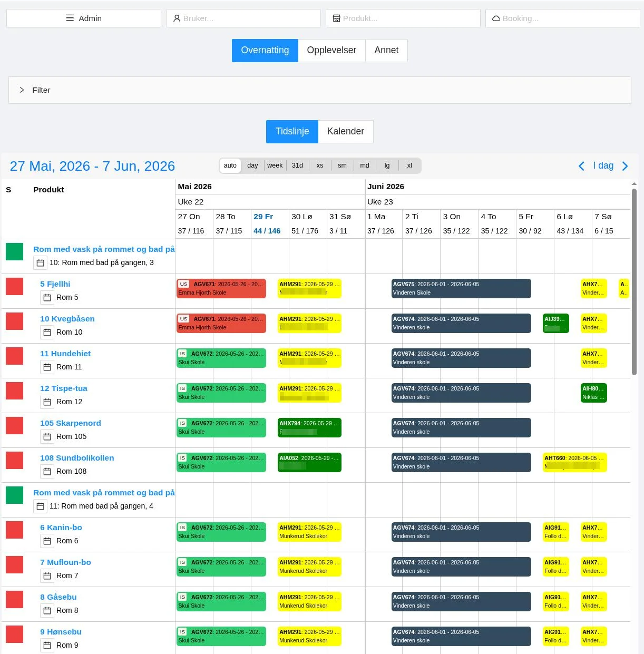Click calendar icon for 10: Rom med bad på gangen, 3

(x=40, y=263)
